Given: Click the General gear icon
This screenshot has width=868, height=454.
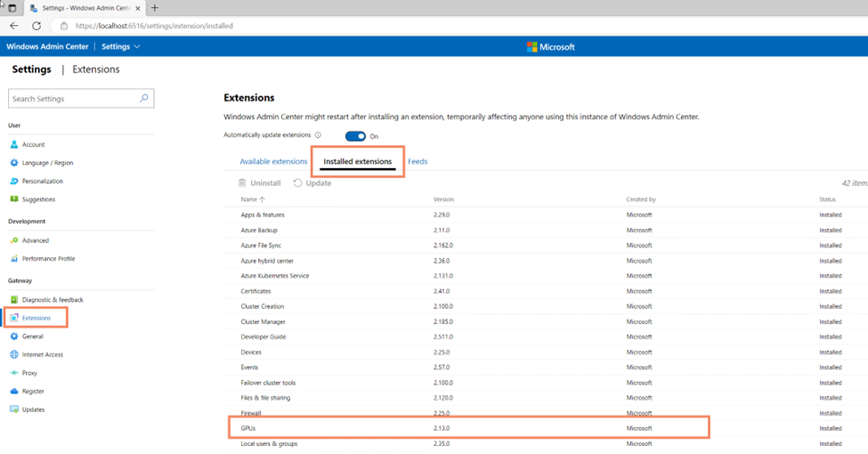Looking at the screenshot, I should [14, 336].
